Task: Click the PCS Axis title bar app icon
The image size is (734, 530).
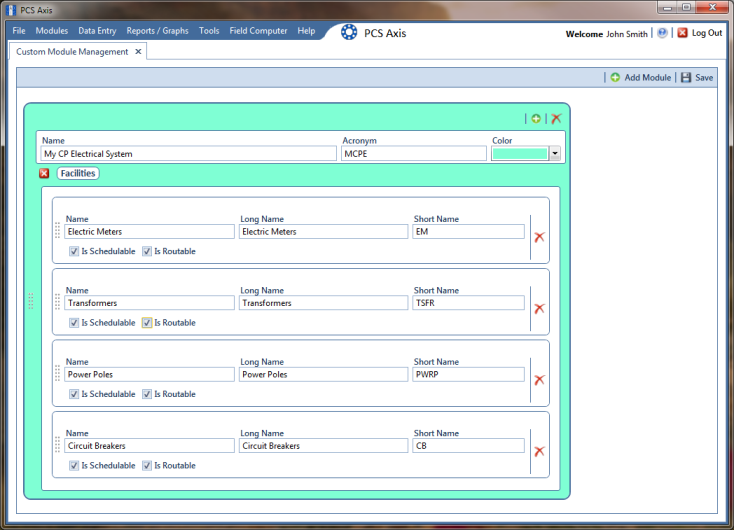Action: [x=11, y=10]
